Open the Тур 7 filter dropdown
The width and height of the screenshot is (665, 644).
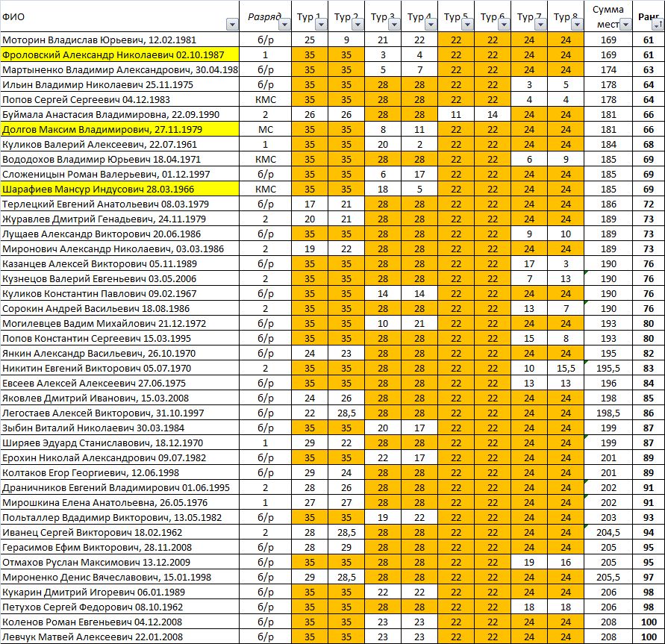tap(541, 25)
